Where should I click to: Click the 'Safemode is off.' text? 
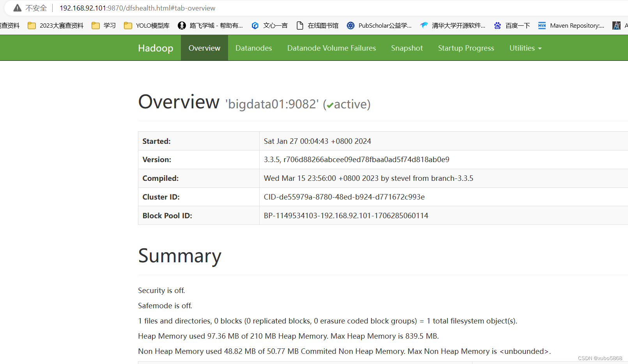coord(165,306)
